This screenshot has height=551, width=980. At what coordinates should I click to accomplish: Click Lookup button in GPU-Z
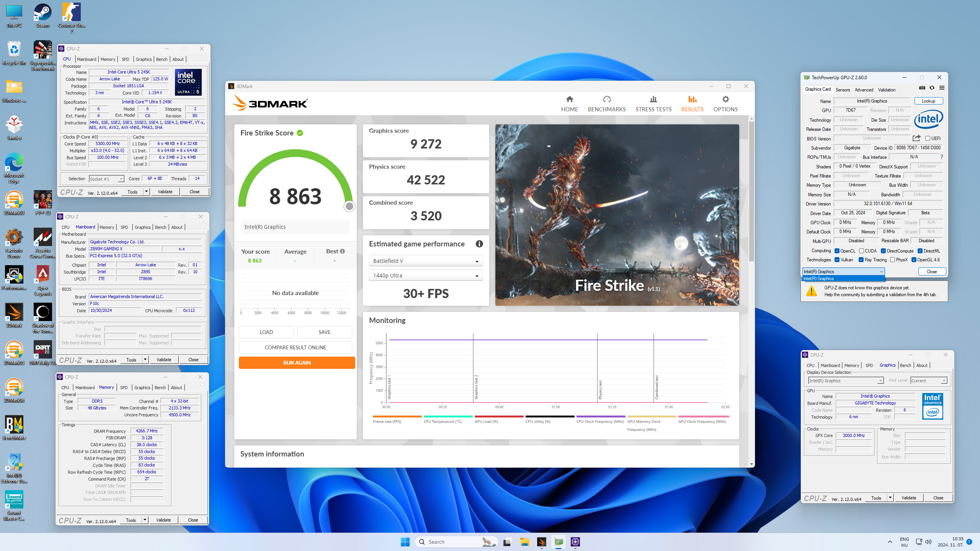928,101
